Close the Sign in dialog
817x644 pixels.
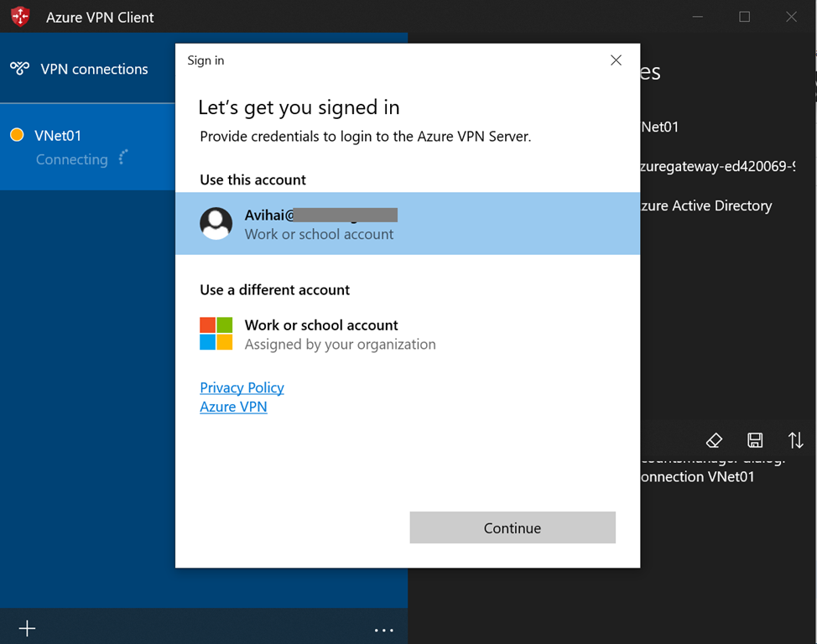[616, 60]
